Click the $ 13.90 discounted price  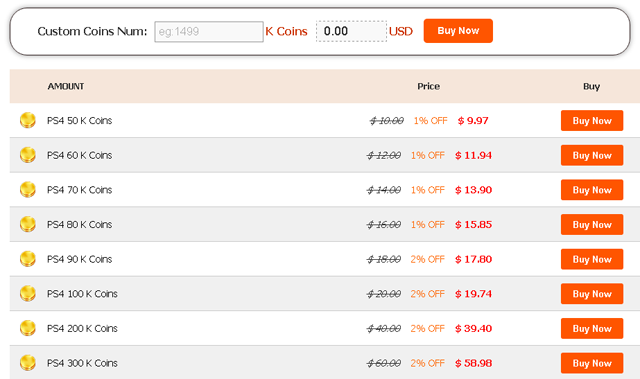pyautogui.click(x=473, y=190)
